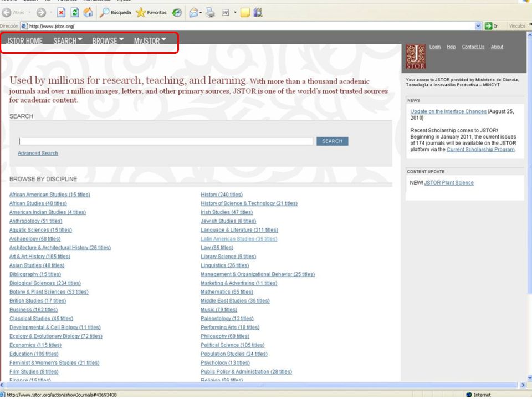Open the Contact Us link
The height and width of the screenshot is (399, 532).
[473, 47]
